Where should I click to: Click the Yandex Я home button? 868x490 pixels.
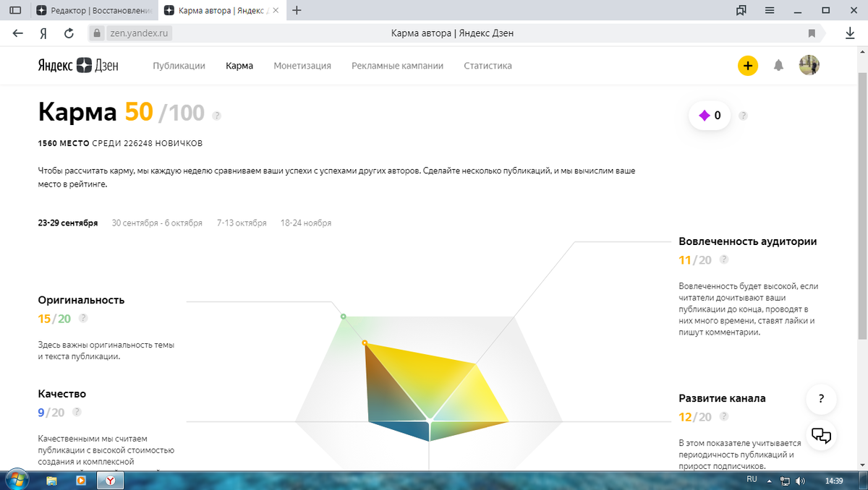(x=43, y=33)
